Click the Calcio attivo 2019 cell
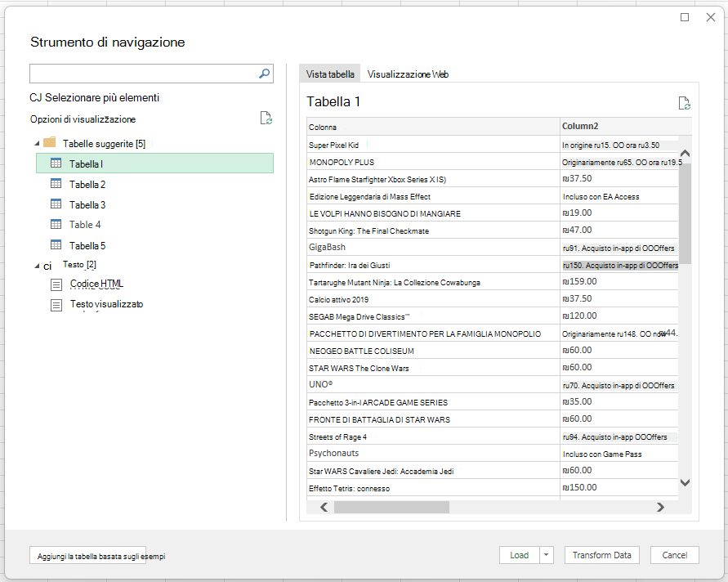 point(433,300)
